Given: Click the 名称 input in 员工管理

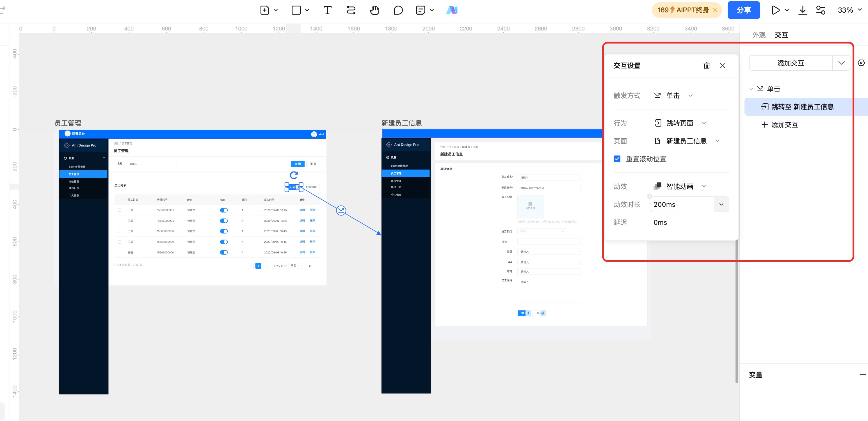Looking at the screenshot, I should point(151,164).
